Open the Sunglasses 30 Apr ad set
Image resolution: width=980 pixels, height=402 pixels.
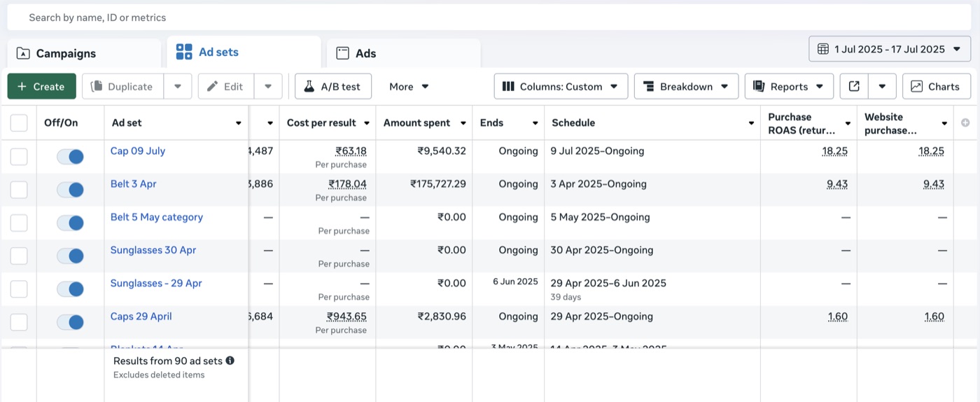pos(153,250)
